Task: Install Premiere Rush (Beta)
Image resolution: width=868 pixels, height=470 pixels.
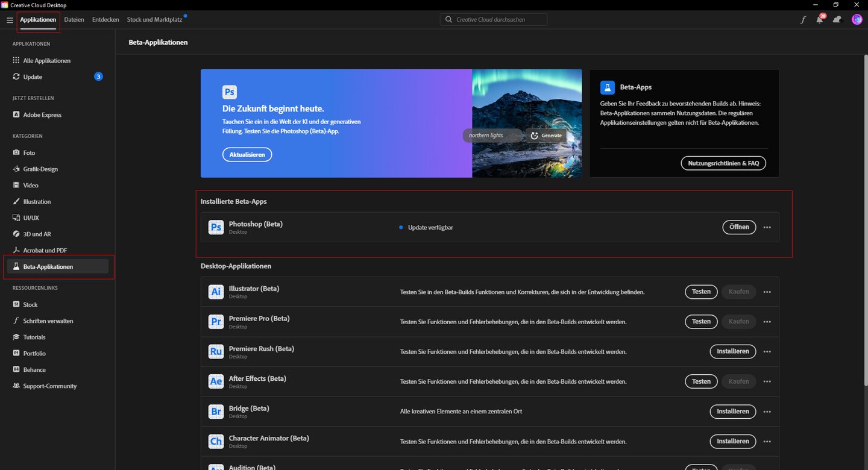Action: 732,351
